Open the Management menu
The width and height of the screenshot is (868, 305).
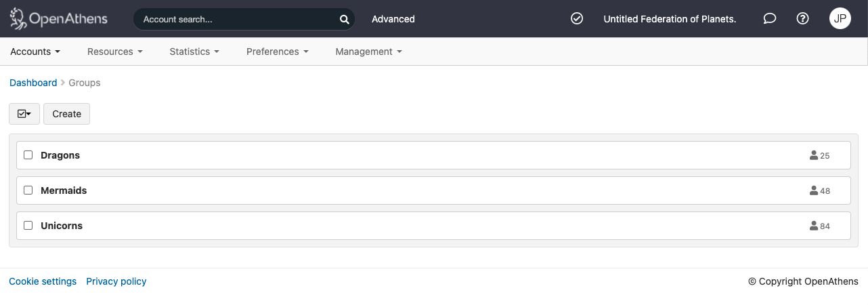(x=368, y=52)
